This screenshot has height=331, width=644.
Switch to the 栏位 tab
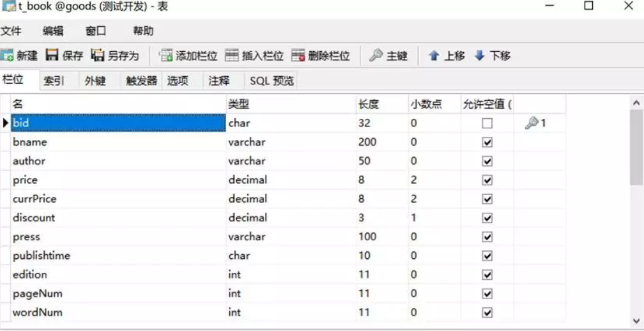19,80
